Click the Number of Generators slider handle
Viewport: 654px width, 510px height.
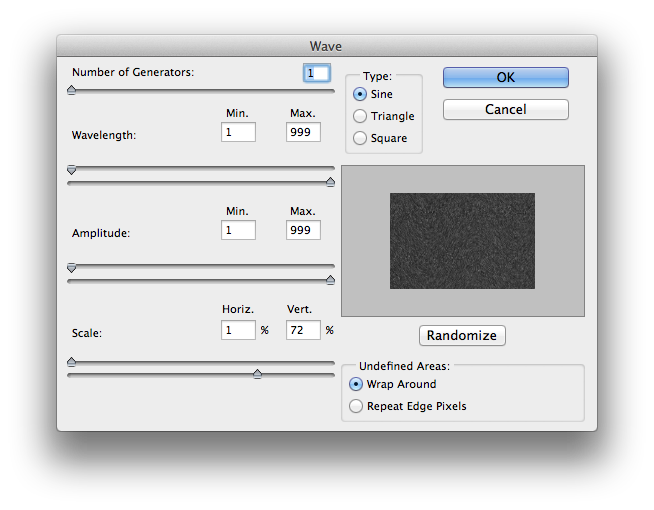(x=71, y=90)
